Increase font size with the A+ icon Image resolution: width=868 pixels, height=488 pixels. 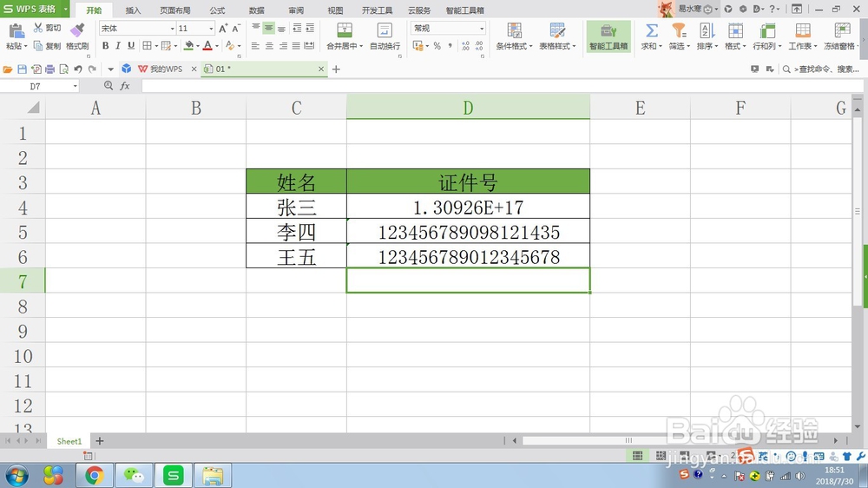(223, 29)
